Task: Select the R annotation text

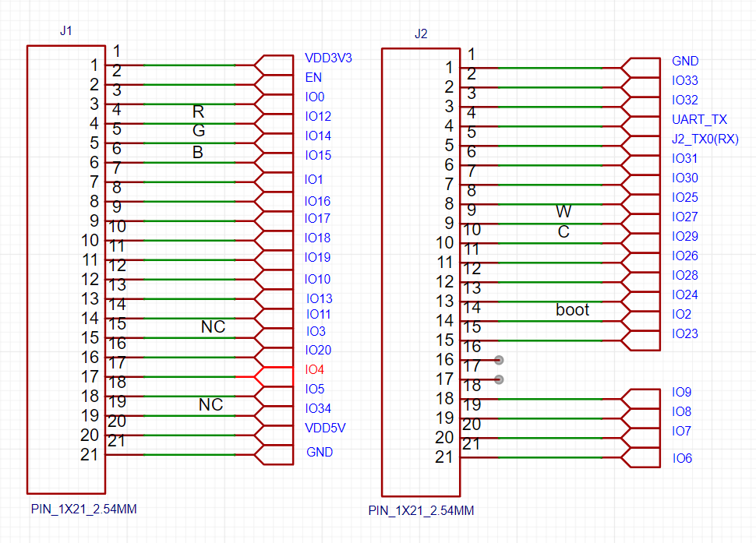Action: (x=198, y=111)
